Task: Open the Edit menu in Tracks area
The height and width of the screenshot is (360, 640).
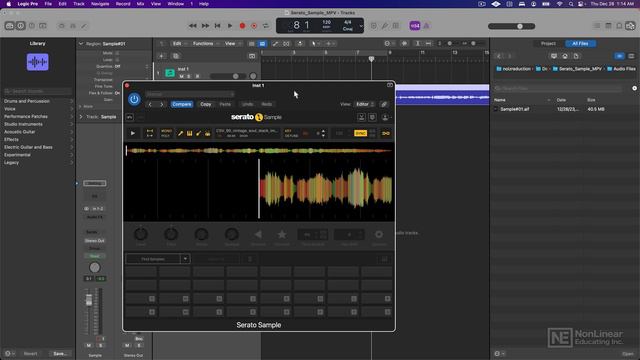Action: [179, 43]
